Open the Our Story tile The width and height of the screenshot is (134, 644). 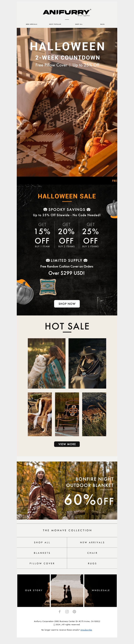click(33, 590)
